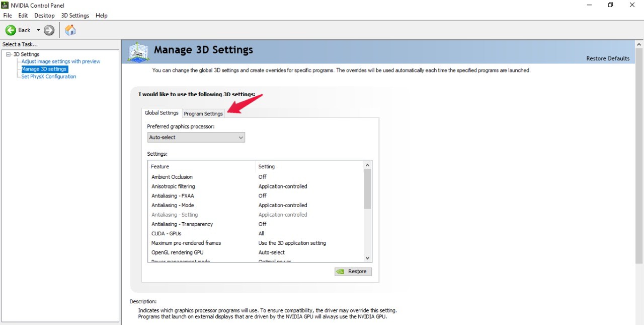Click the Restore button
Screen dimensions: 644x325
coord(353,272)
